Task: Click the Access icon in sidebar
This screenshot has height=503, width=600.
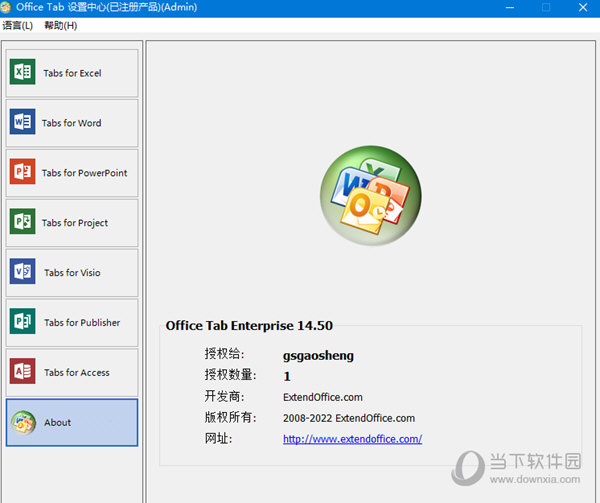Action: click(x=23, y=371)
